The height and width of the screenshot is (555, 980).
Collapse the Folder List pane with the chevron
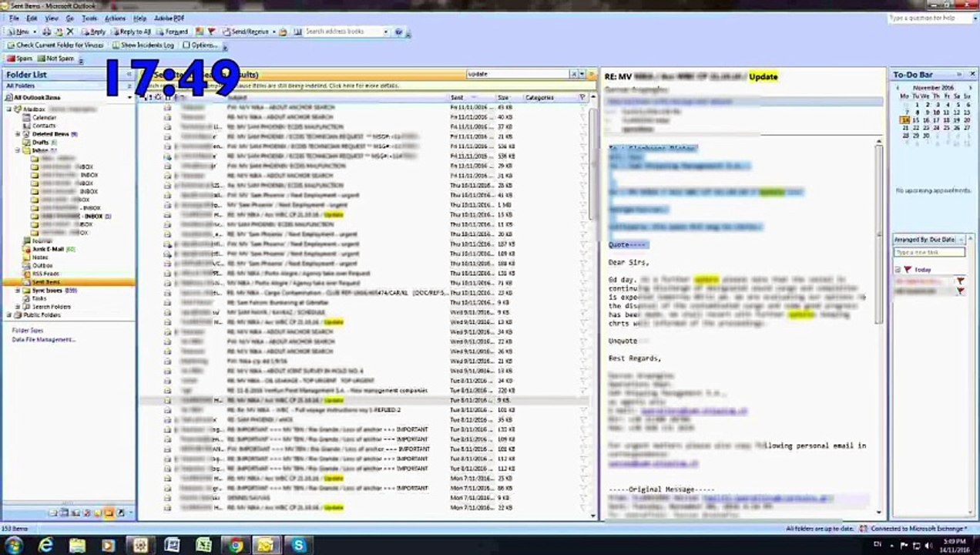pos(129,75)
